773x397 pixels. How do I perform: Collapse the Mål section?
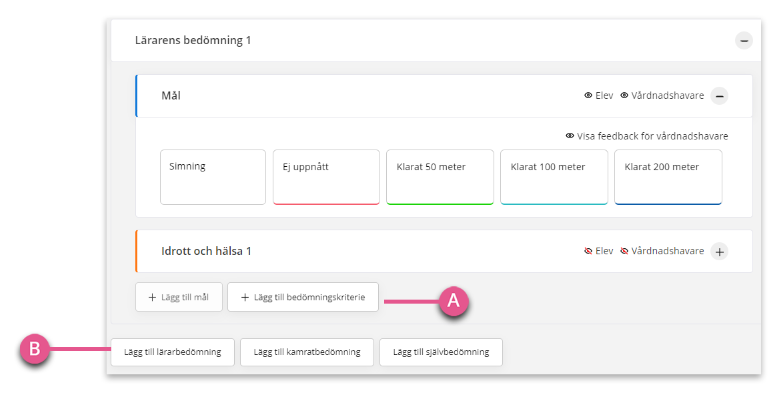pos(719,96)
